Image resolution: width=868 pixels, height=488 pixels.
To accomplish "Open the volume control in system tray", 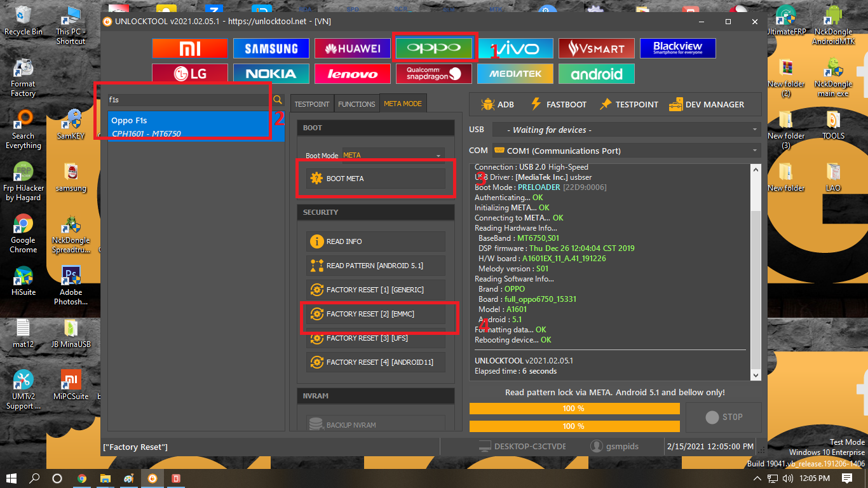I will [788, 478].
